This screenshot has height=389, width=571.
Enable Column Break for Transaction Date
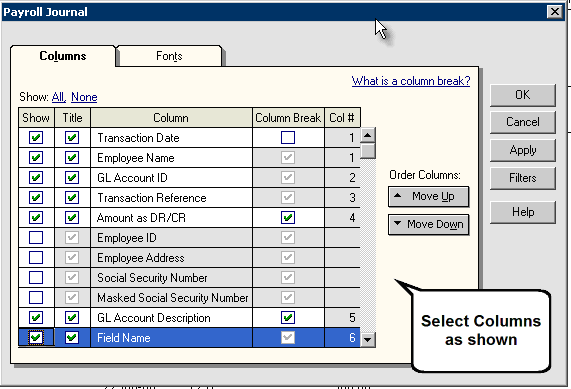288,138
